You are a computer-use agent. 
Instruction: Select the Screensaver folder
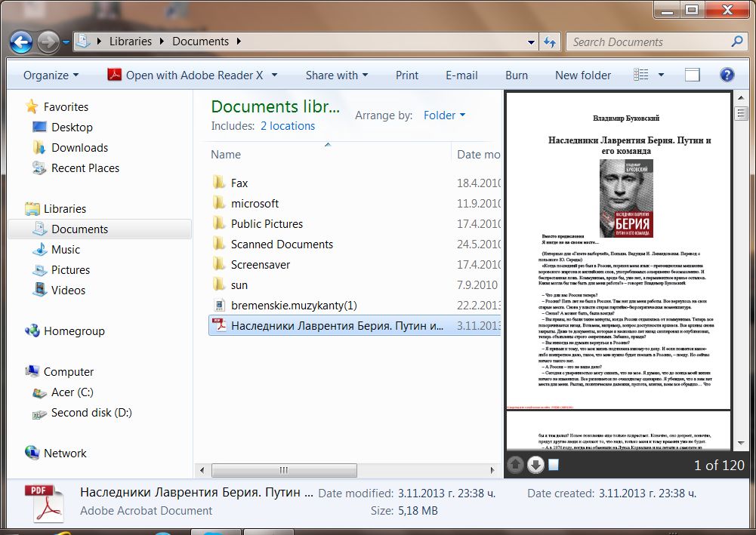coord(354,264)
